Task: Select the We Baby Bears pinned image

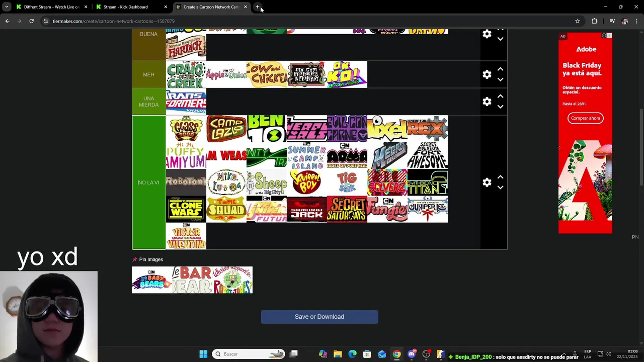Action: (x=152, y=280)
